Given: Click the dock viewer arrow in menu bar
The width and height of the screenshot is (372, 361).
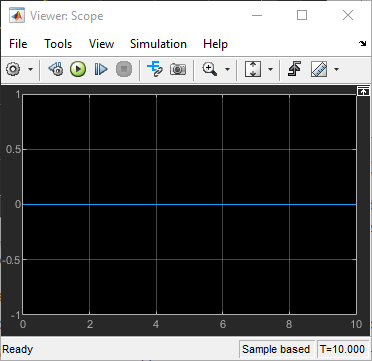Looking at the screenshot, I should [363, 44].
